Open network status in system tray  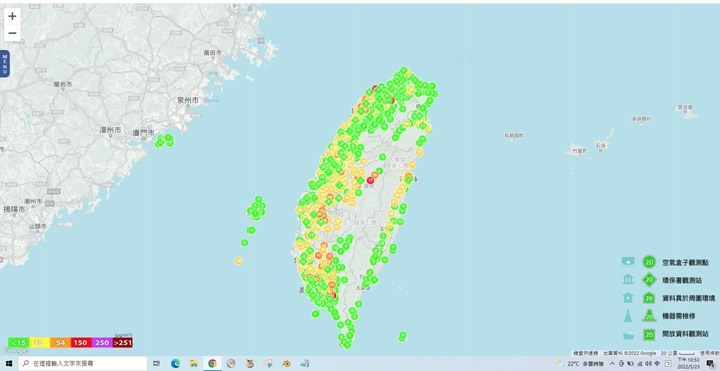tap(640, 364)
